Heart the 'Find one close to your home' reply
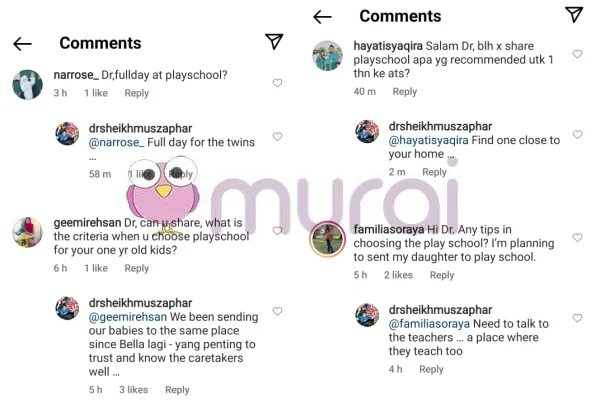This screenshot has height=400, width=600. click(577, 134)
